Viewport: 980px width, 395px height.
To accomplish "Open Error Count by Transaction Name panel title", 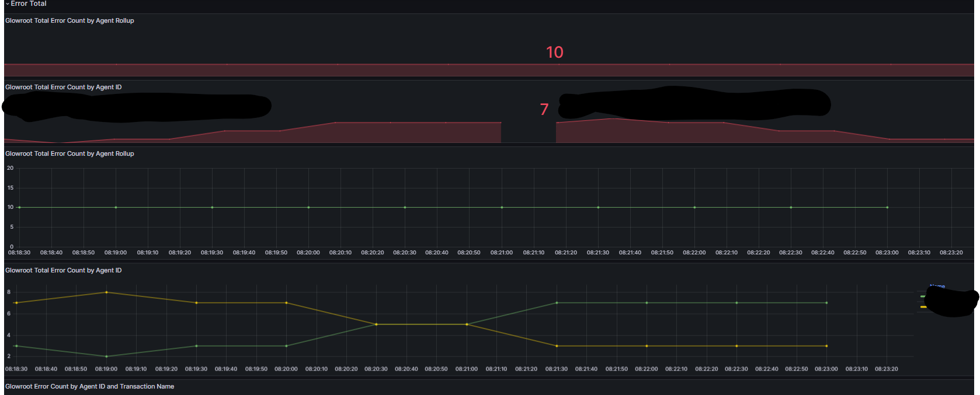I will (x=89, y=386).
